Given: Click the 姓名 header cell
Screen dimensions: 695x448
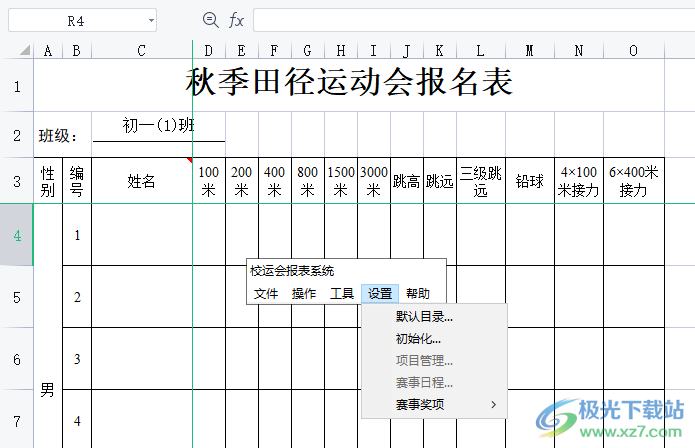Looking at the screenshot, I should (141, 181).
